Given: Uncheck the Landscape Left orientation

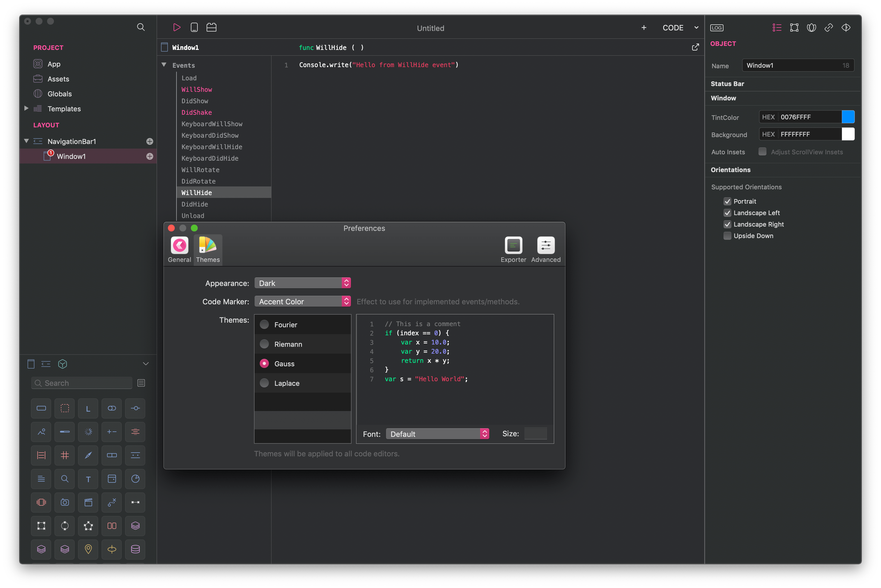Looking at the screenshot, I should point(727,213).
